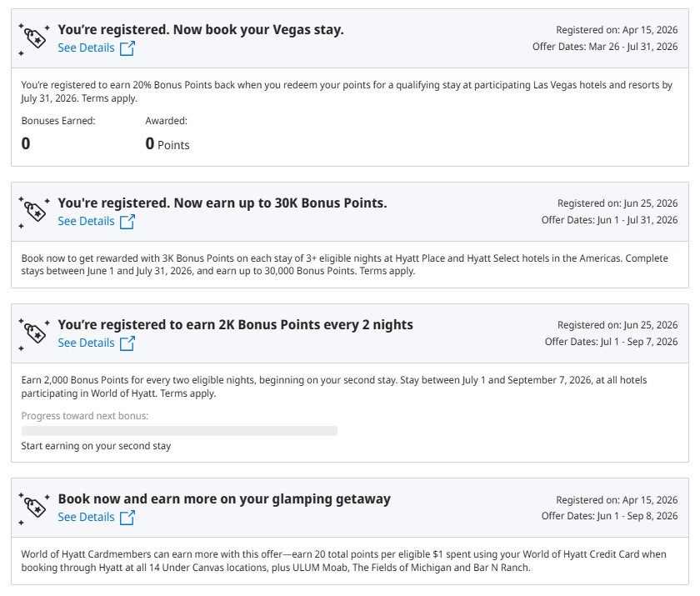Viewport: 700px width, 596px height.
Task: Open See Details for 30K Bonus Points offer
Action: click(86, 221)
